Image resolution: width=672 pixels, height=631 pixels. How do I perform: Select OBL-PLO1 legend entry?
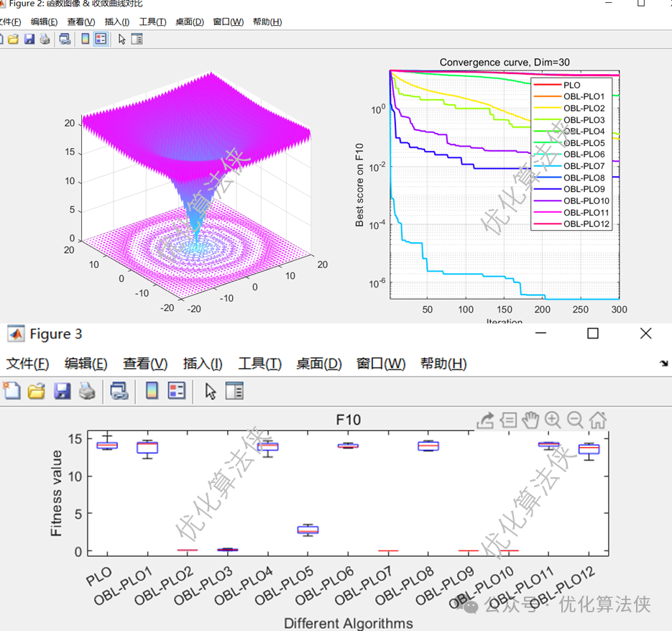coord(569,96)
